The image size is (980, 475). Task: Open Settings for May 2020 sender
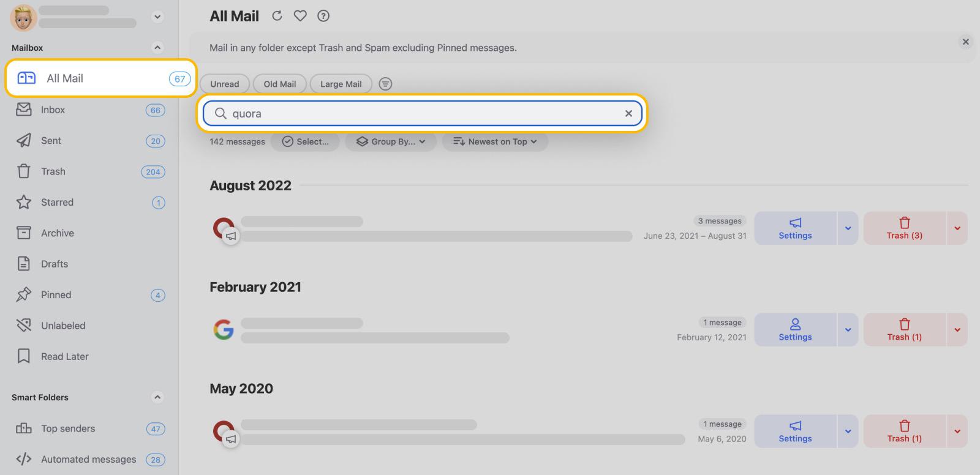(x=795, y=432)
